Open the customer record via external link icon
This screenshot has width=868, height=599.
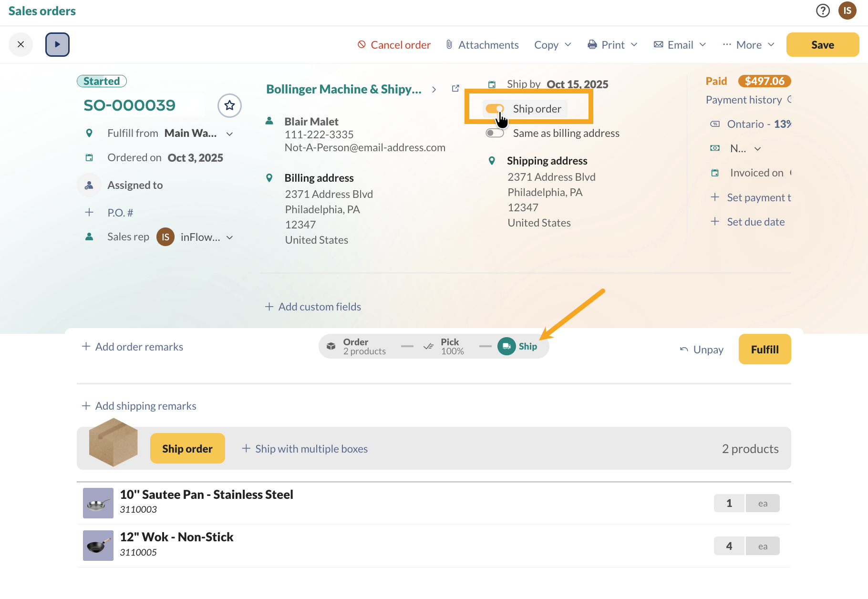tap(455, 88)
